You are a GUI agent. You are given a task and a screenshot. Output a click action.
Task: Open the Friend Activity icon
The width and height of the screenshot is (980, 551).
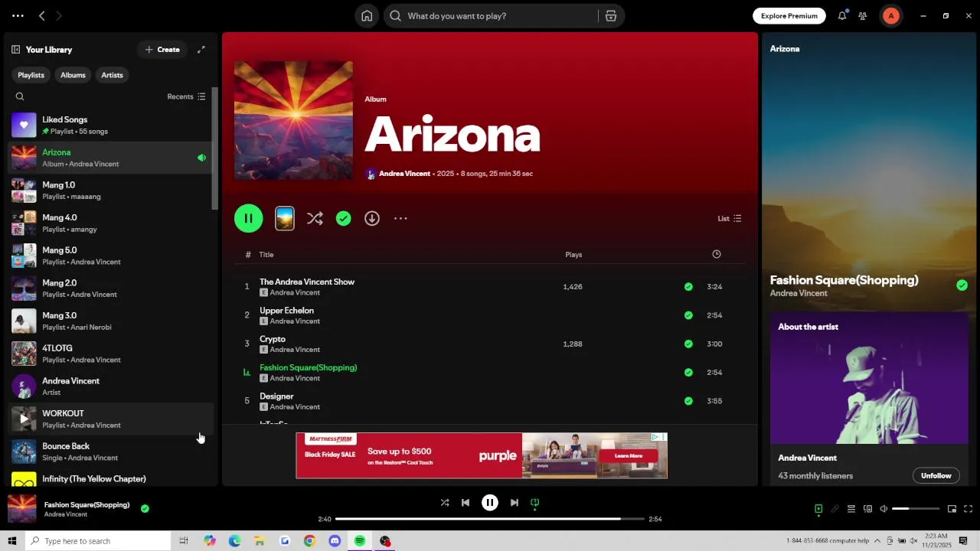tap(863, 16)
